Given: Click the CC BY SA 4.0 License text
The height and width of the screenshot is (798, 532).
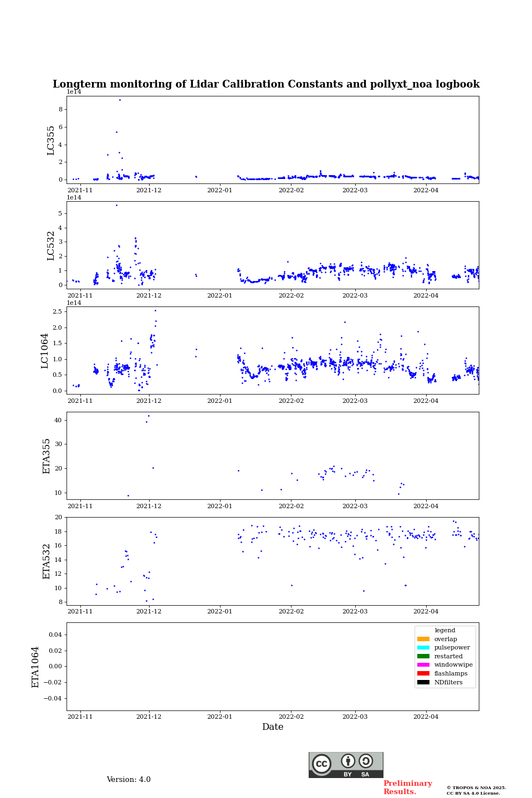Looking at the screenshot, I should [x=473, y=793].
